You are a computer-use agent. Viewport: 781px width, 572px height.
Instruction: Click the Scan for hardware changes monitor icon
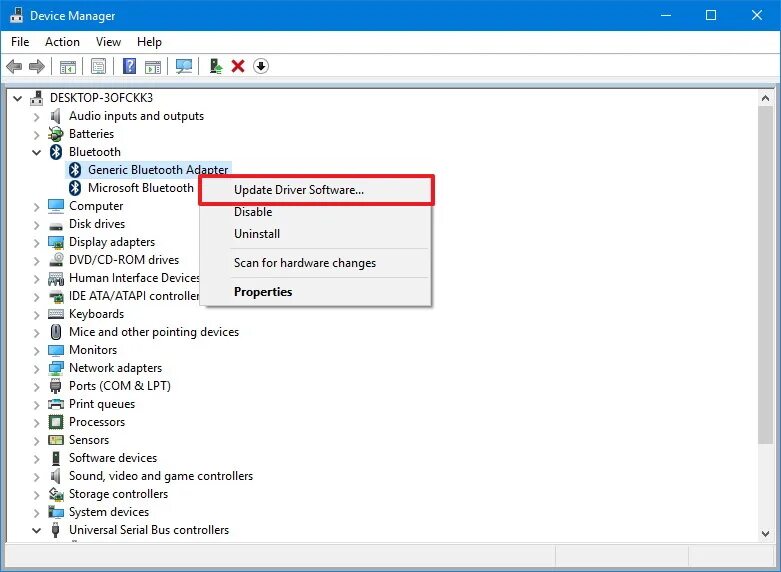point(184,66)
